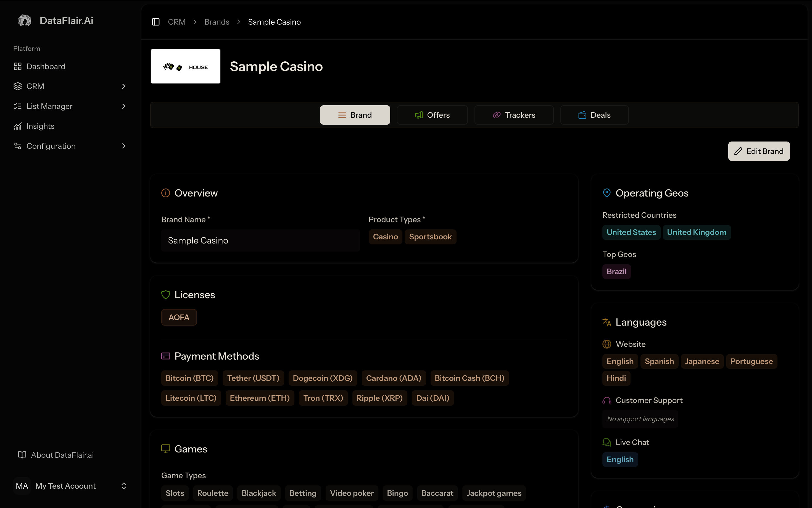Open the Insights chart icon

pyautogui.click(x=17, y=126)
